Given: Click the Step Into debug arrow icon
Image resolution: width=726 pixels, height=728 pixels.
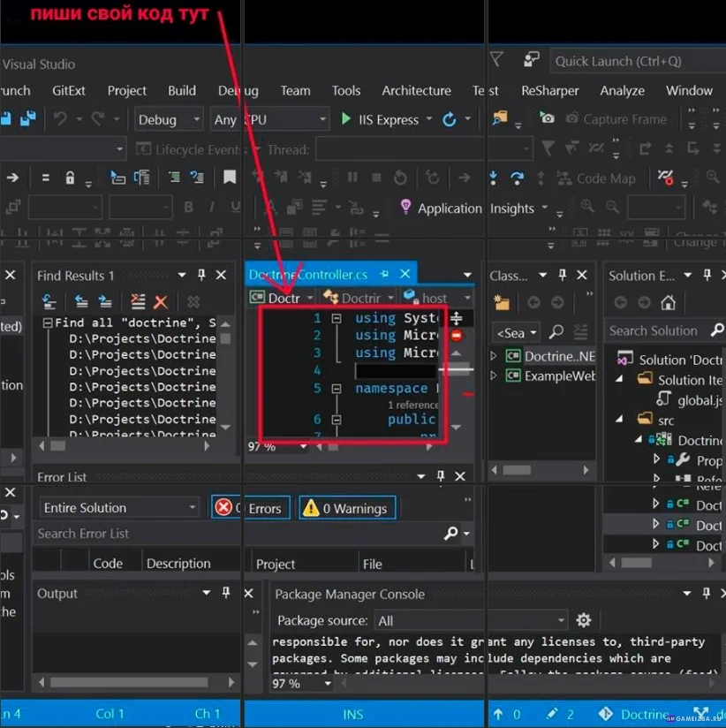Looking at the screenshot, I should (493, 178).
